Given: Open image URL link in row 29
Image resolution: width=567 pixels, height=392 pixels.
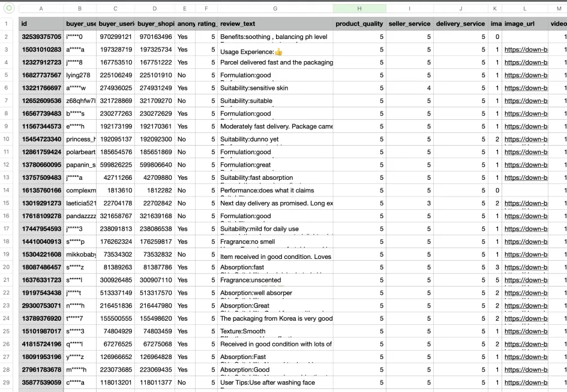Looking at the screenshot, I should [526, 382].
